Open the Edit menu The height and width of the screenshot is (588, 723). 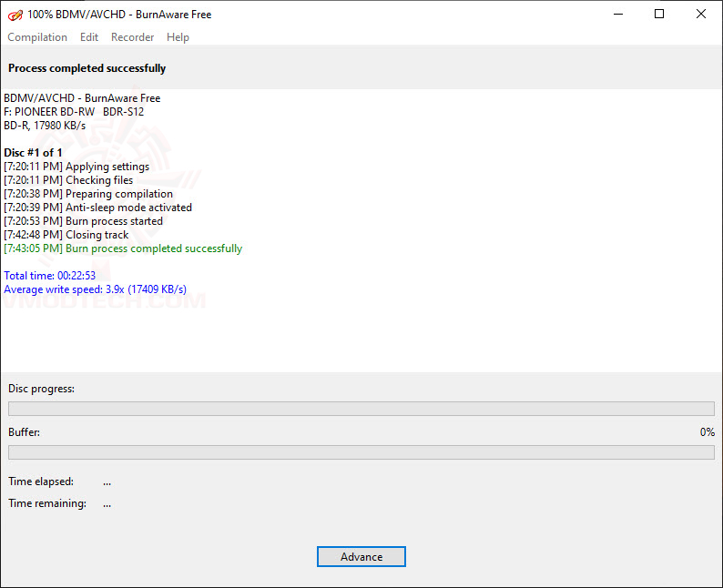(x=89, y=37)
